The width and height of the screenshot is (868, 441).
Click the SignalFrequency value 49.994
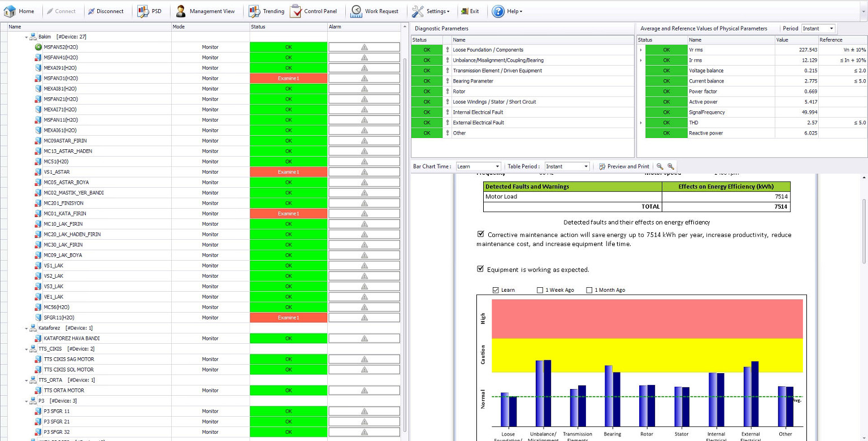tap(809, 112)
